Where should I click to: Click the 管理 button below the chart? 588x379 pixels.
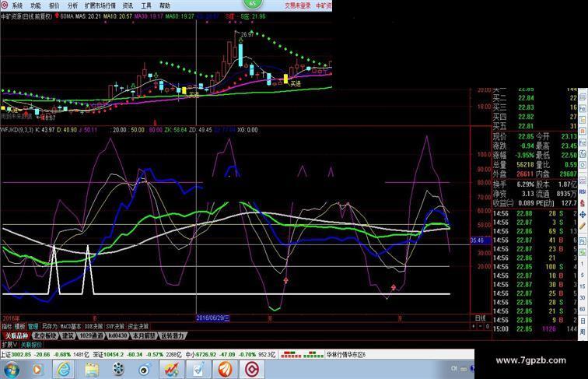33,326
